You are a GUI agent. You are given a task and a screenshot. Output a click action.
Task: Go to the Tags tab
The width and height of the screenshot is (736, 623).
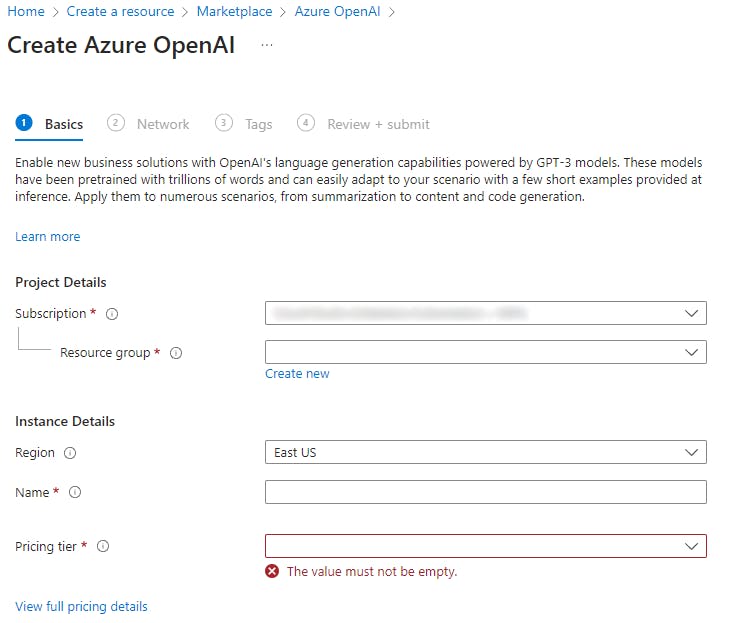258,124
